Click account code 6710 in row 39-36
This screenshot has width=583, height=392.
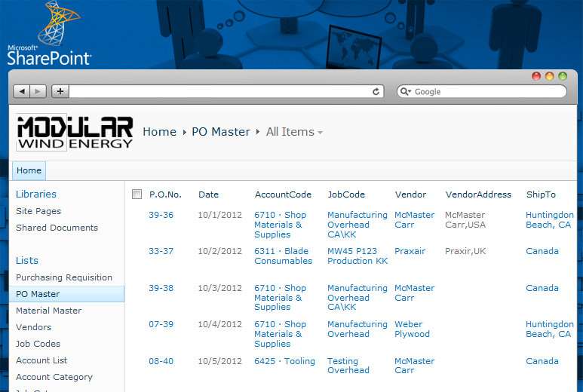(x=280, y=225)
